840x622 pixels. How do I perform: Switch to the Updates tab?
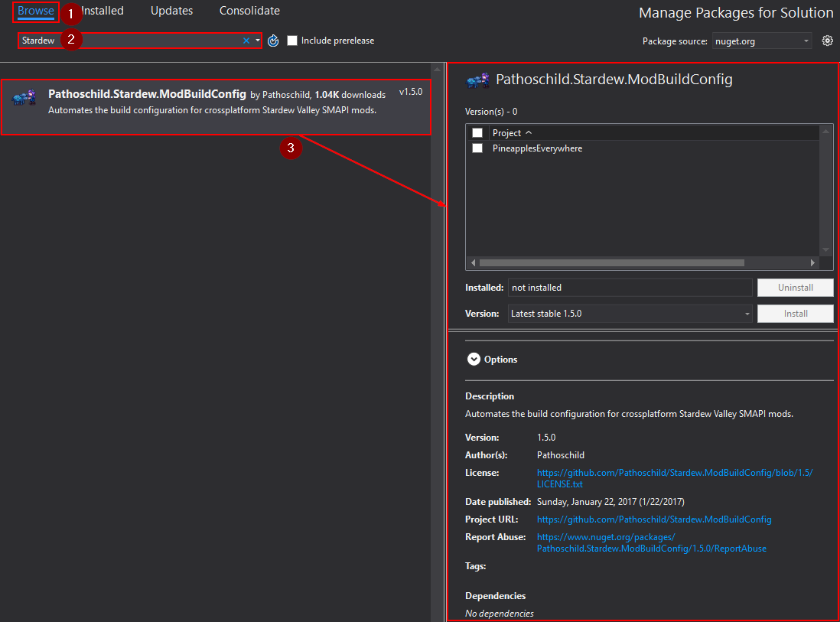171,11
